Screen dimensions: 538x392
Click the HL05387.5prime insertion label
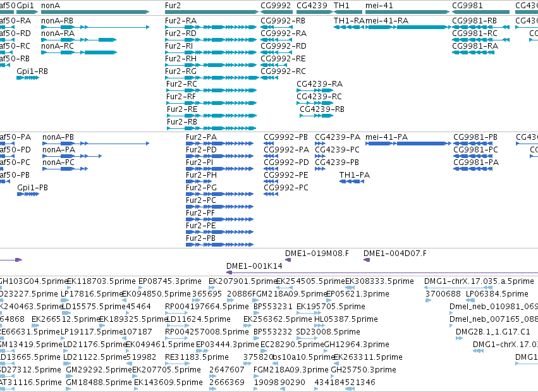[x=346, y=319]
